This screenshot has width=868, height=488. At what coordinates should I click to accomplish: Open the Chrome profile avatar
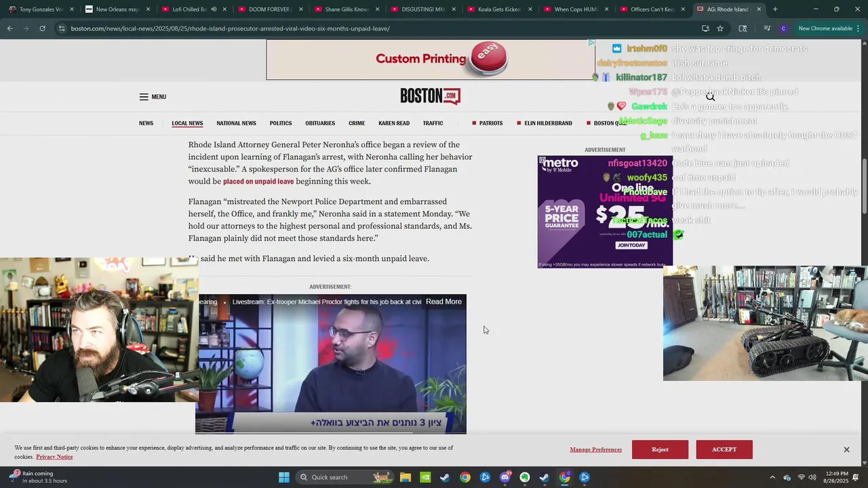point(783,28)
